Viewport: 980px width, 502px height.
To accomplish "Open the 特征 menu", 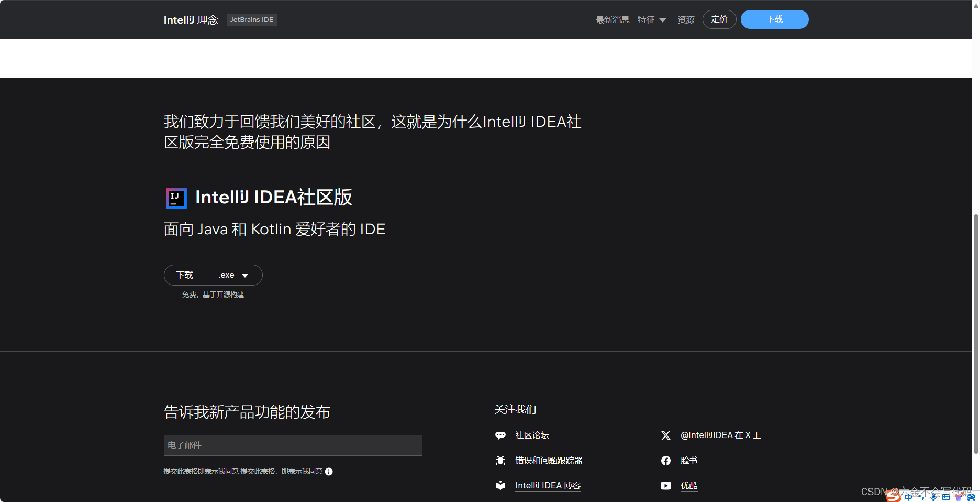I will point(646,20).
